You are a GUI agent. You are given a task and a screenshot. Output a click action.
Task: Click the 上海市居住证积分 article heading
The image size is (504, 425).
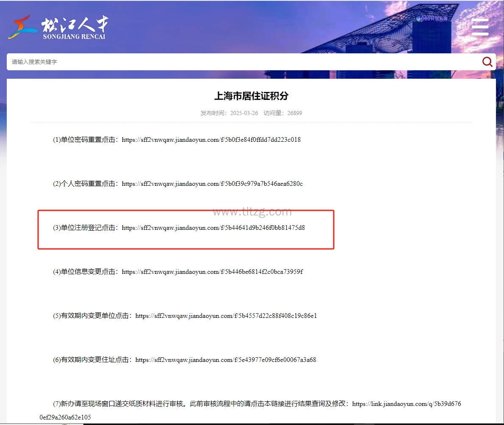251,96
